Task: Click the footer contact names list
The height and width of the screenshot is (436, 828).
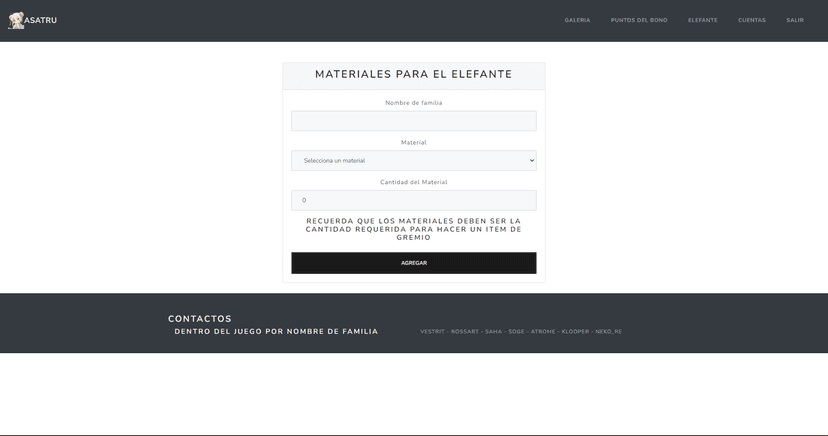Action: (520, 332)
